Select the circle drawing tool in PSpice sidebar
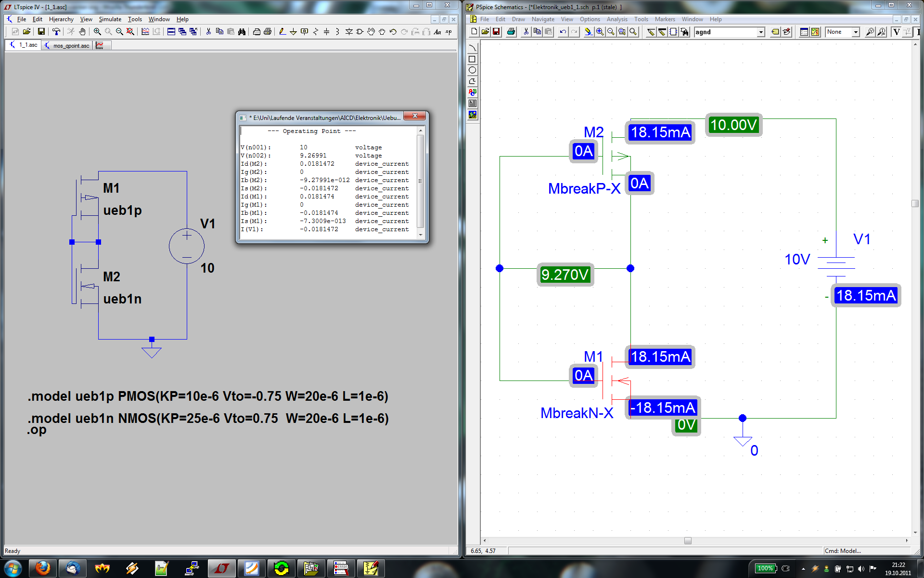The image size is (924, 578). tap(472, 70)
